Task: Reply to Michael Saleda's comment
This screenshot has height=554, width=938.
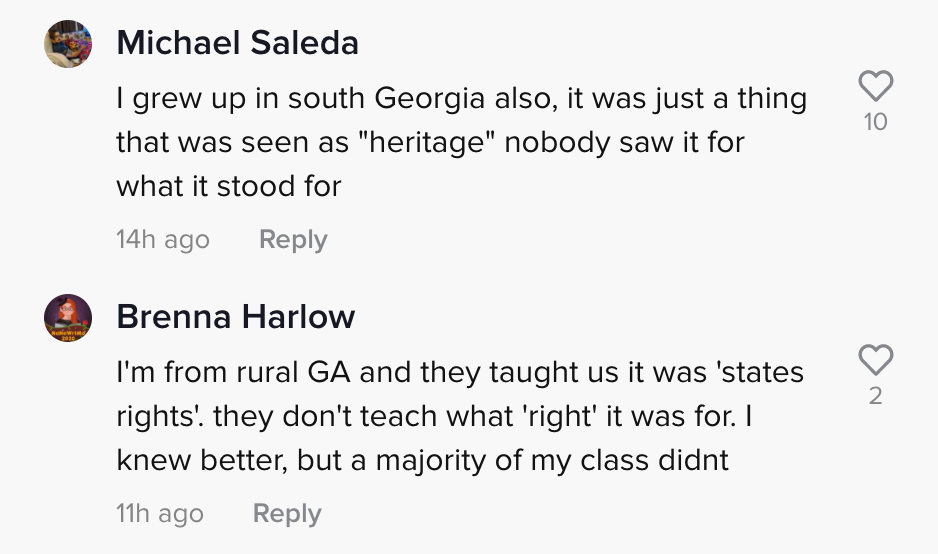Action: pos(293,239)
